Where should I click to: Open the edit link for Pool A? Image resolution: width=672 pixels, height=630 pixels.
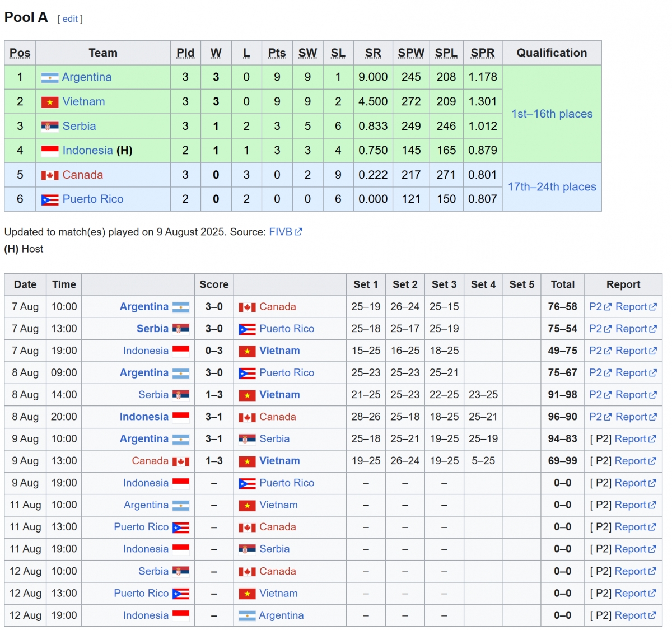[x=70, y=18]
